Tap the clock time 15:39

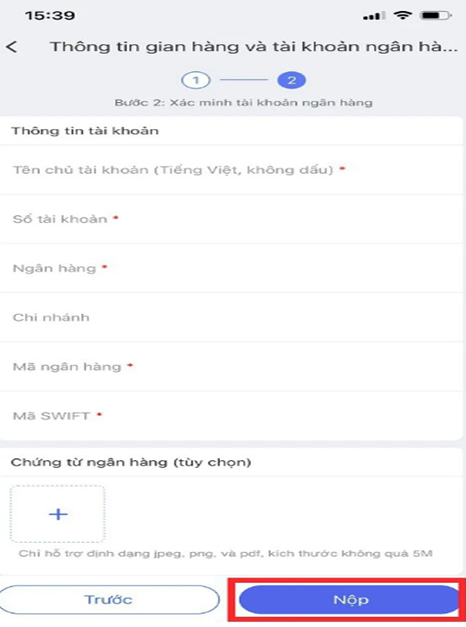click(50, 16)
